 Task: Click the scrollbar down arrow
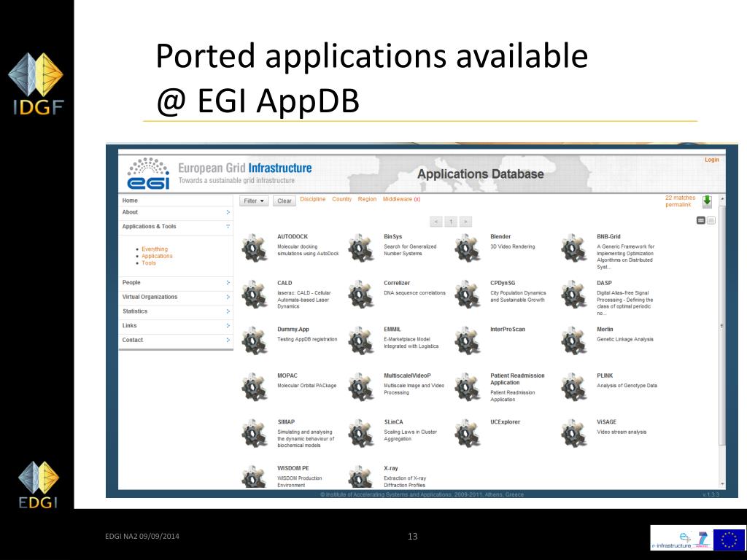(x=722, y=484)
